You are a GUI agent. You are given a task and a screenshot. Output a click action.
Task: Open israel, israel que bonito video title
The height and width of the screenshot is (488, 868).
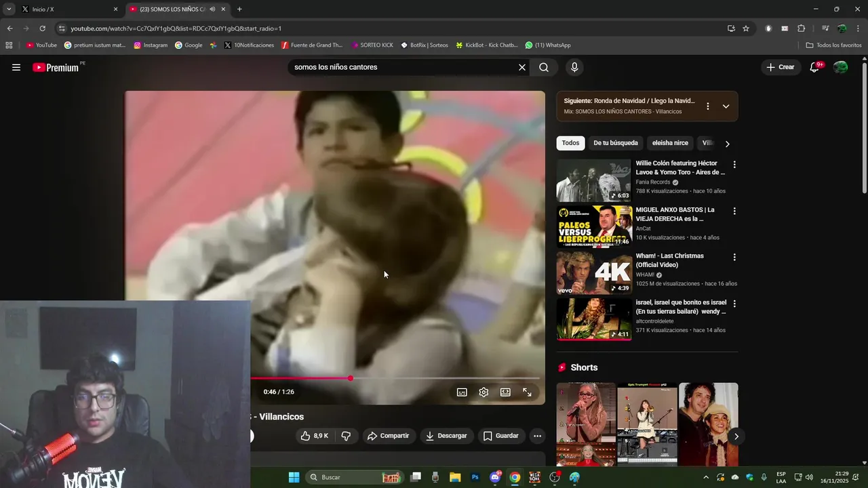click(681, 307)
